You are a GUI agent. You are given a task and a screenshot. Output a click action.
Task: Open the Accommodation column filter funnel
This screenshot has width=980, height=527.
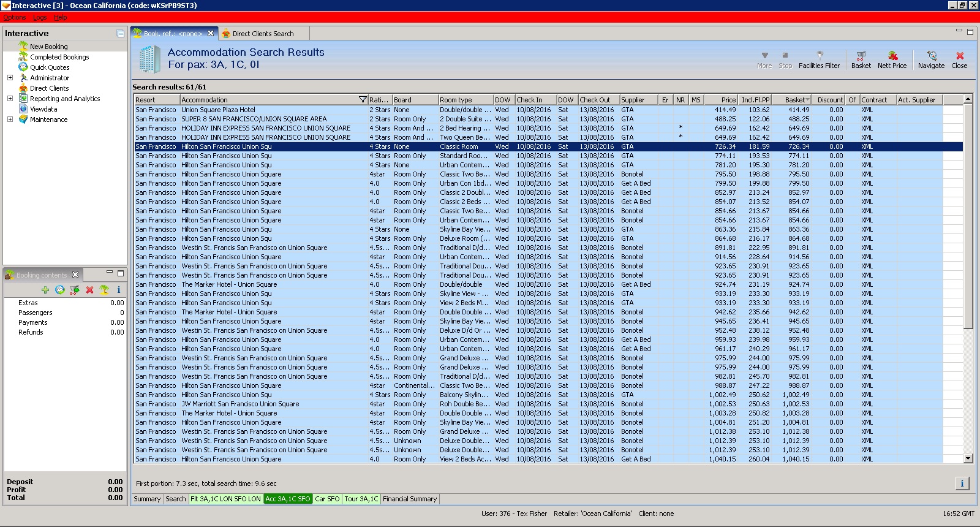(x=363, y=100)
